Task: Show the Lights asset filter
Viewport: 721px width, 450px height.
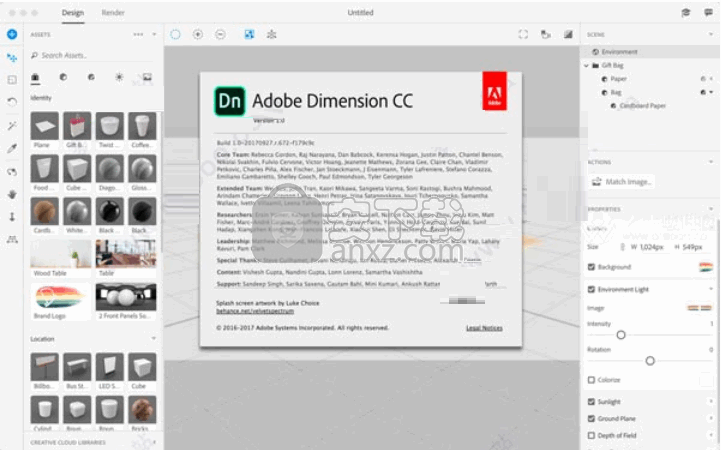Action: pyautogui.click(x=119, y=77)
